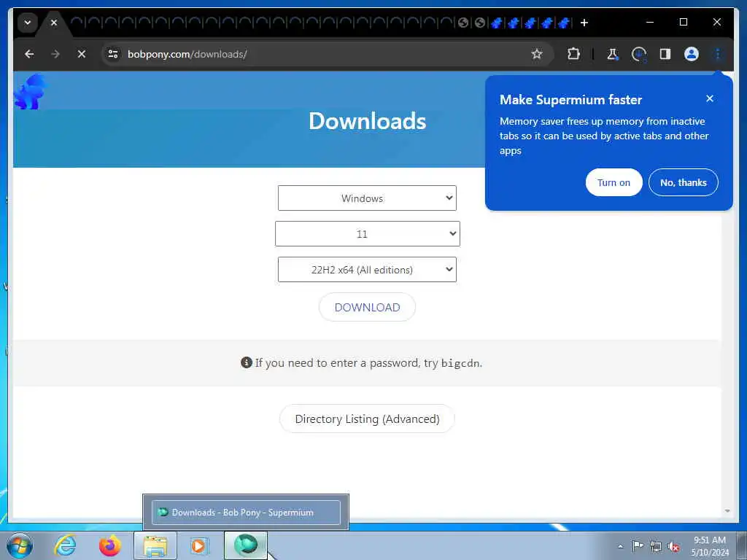
Task: View site information for bobpony.com
Action: pyautogui.click(x=113, y=54)
